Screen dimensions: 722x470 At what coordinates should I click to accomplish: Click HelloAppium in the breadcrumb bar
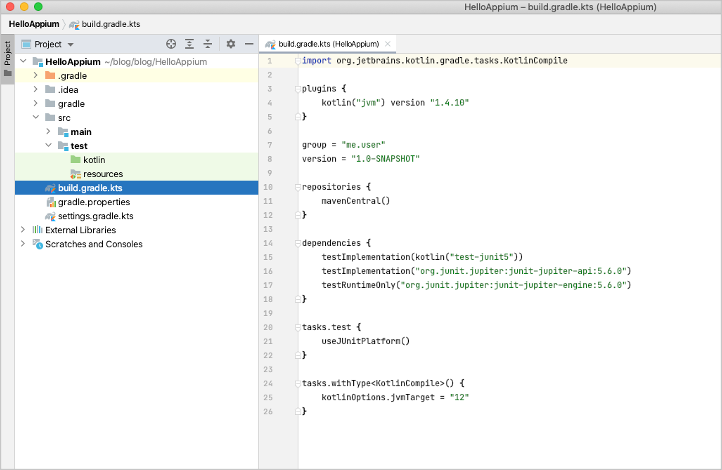(x=34, y=24)
